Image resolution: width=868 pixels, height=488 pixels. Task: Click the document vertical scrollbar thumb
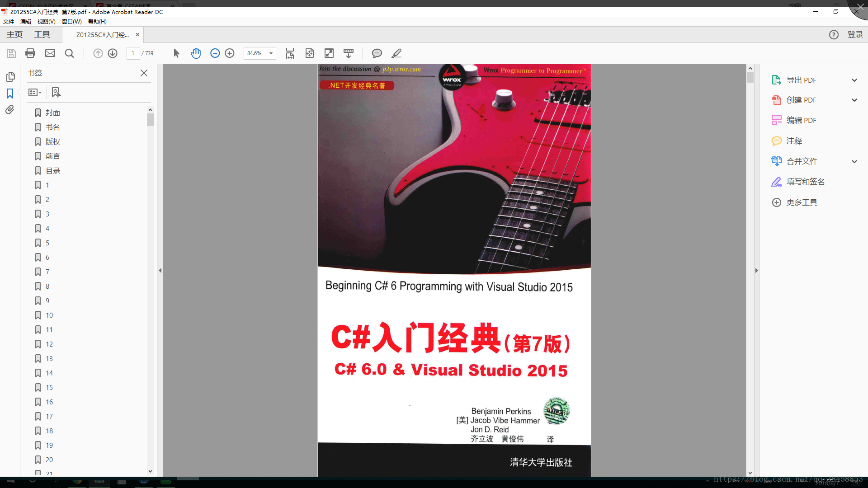[x=750, y=78]
